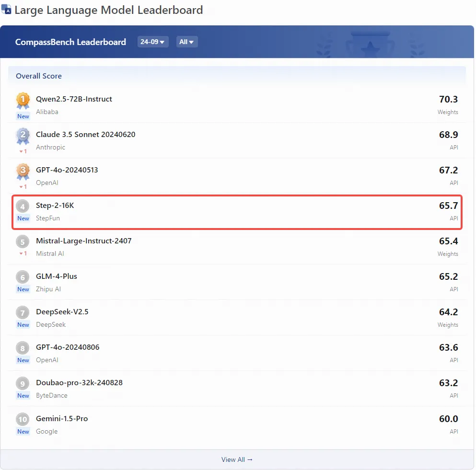This screenshot has height=470, width=476.
Task: Click the StepFun organization label
Action: [47, 218]
